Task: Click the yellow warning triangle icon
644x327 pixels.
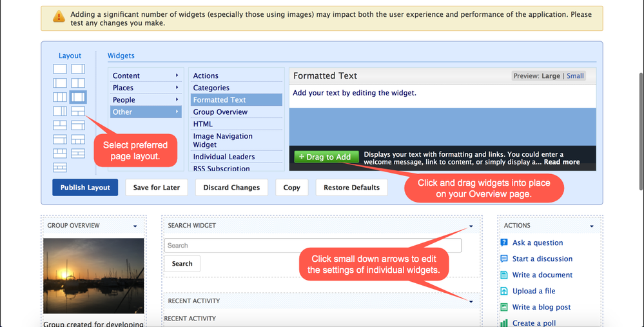Action: 59,17
